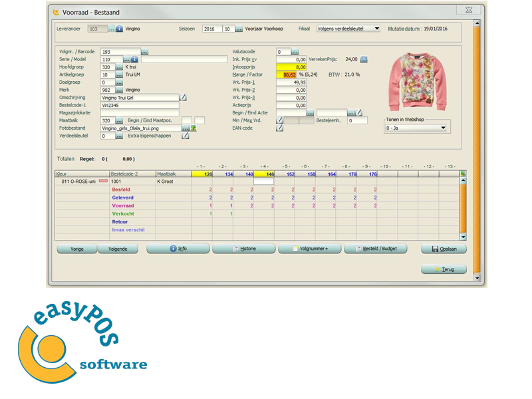532x399 pixels.
Task: Click the Besteleenh. input field
Action: click(357, 120)
